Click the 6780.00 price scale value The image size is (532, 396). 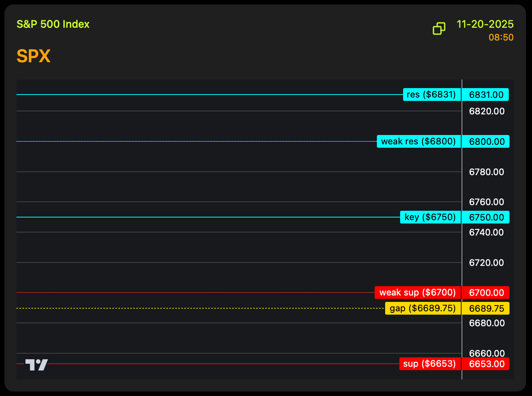click(486, 172)
